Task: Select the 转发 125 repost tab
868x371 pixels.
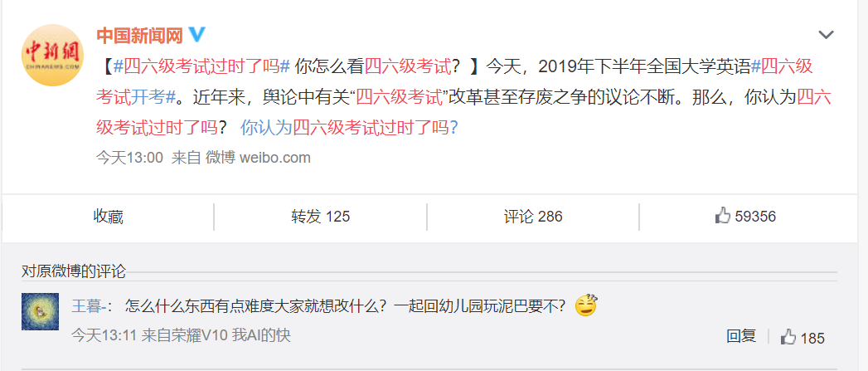Action: coord(321,217)
